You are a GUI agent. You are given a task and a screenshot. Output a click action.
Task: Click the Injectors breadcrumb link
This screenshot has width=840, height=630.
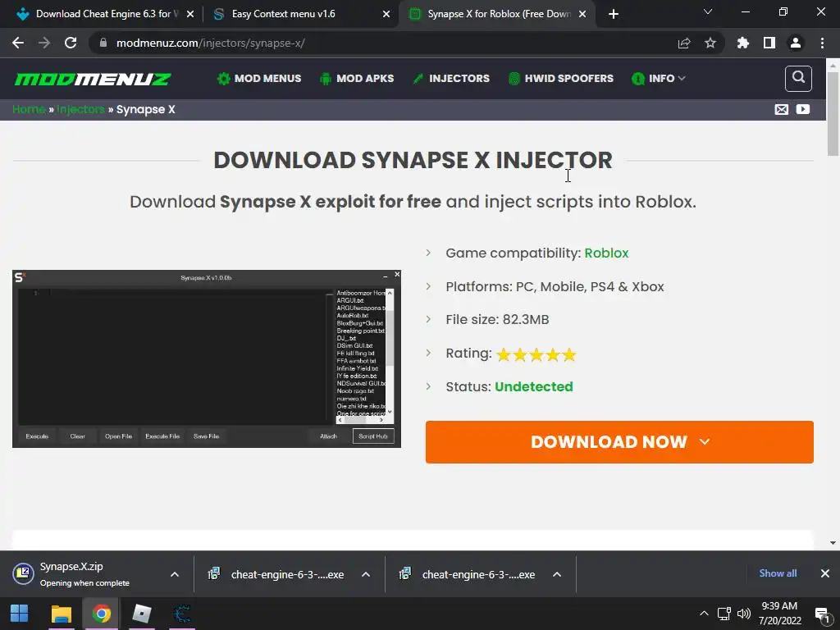[81, 109]
